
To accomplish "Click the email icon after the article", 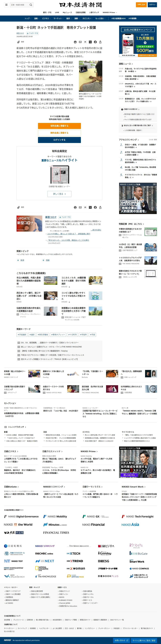I will pyautogui.click(x=80, y=207).
